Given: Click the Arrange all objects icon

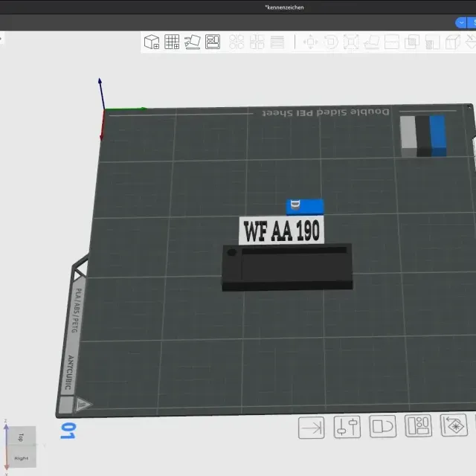Looking at the screenshot, I should [x=213, y=42].
